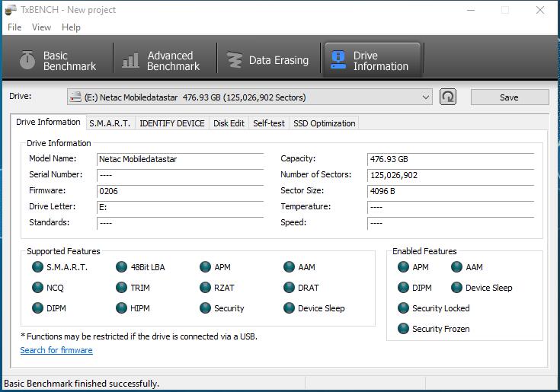
Task: Click the DIPM indicator under Supported Features
Action: (37, 308)
